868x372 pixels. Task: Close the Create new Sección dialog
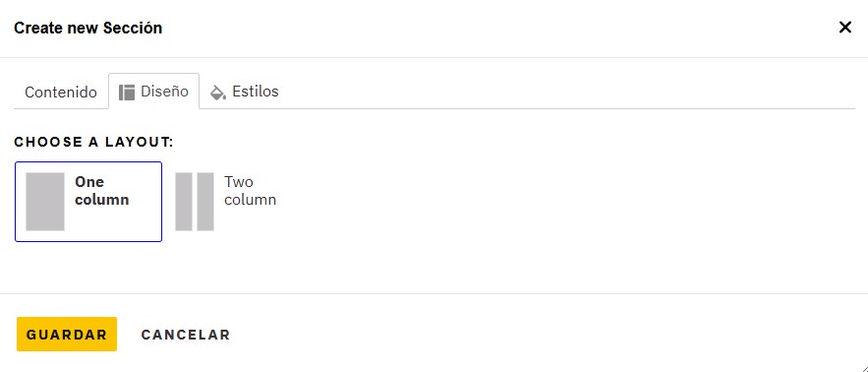click(x=844, y=28)
